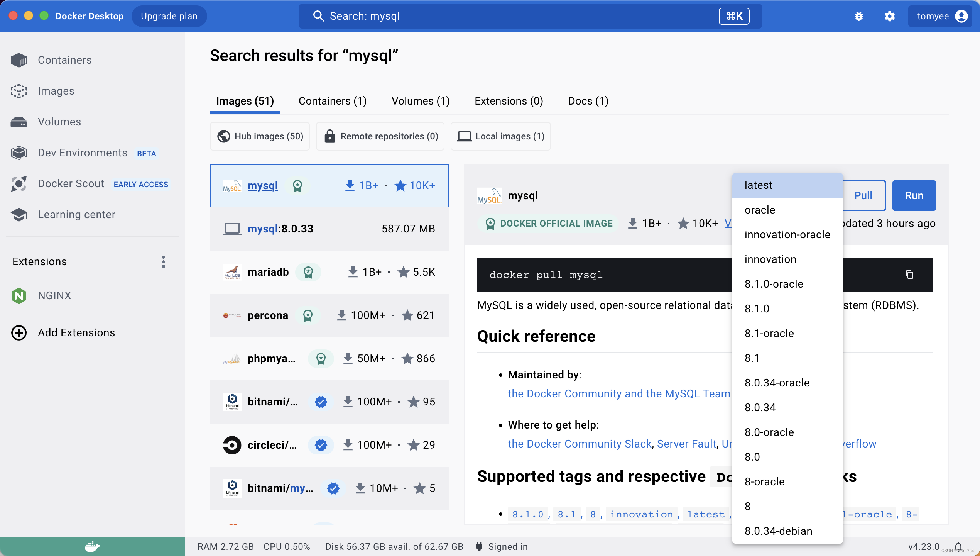Click the circleci logo icon

click(232, 445)
